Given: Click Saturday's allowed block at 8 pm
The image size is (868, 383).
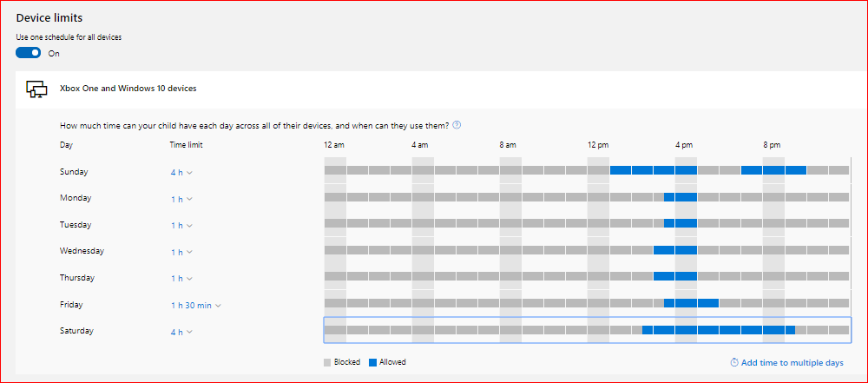Looking at the screenshot, I should [x=773, y=330].
